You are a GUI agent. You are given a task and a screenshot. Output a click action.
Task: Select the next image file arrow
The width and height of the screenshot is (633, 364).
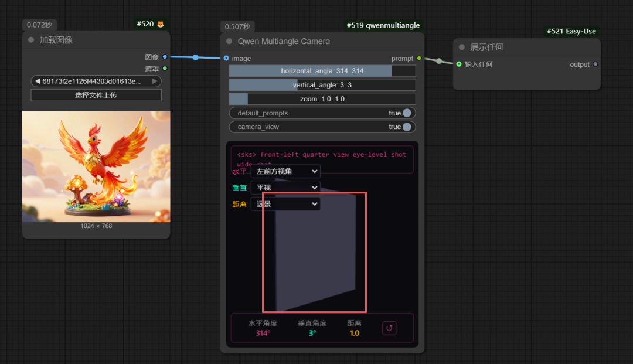[x=155, y=81]
